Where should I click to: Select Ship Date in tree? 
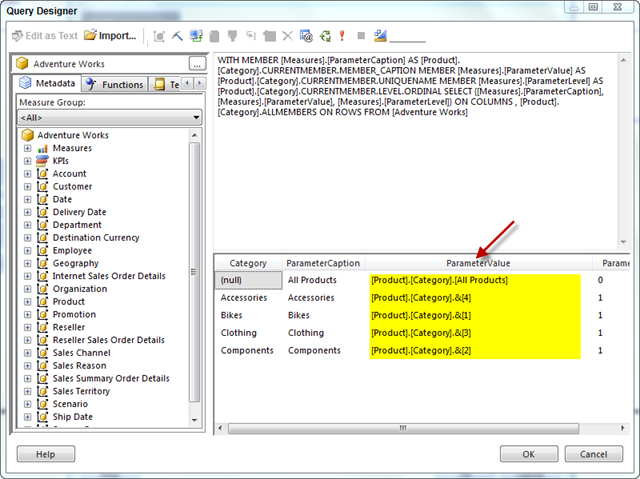coord(73,417)
